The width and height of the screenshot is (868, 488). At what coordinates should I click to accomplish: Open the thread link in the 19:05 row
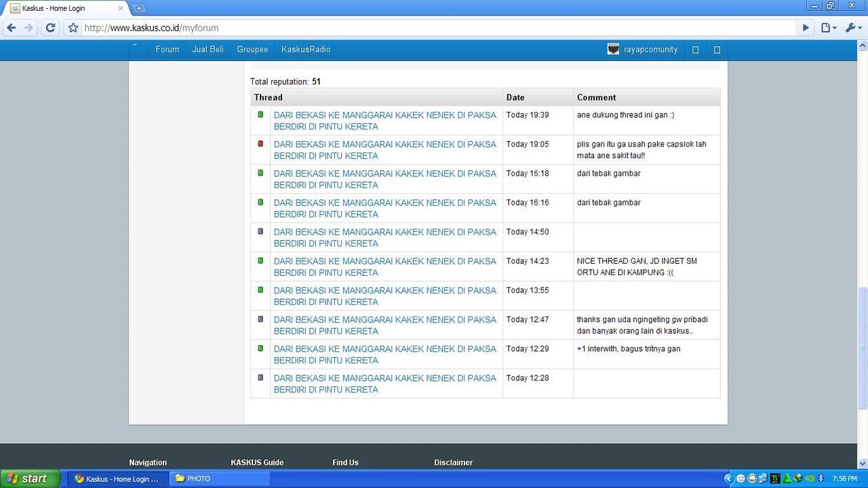384,150
